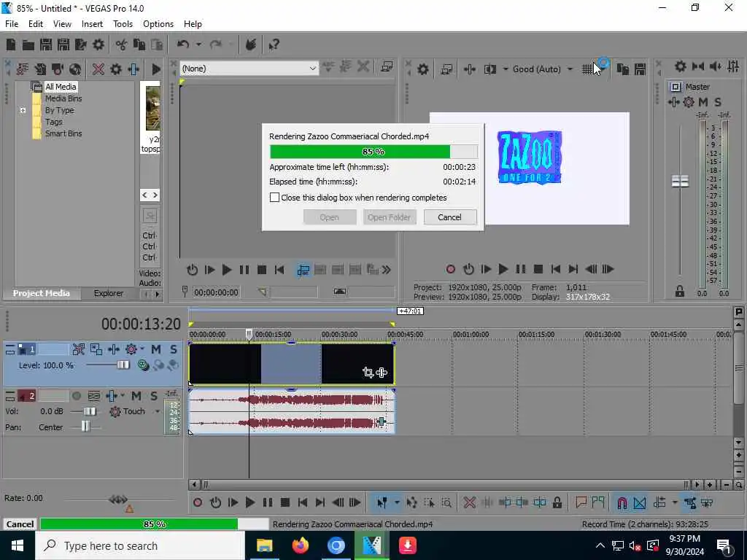This screenshot has width=747, height=560.
Task: Solo audio track 2
Action: [x=153, y=396]
